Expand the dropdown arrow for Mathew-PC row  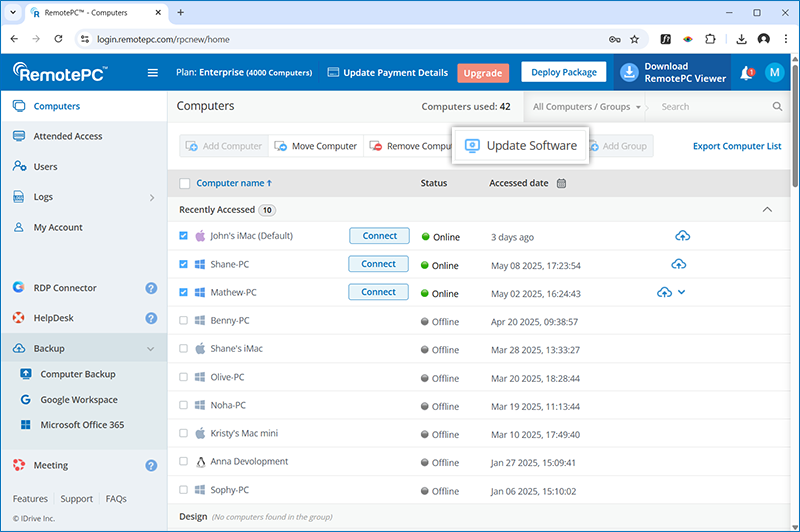click(x=682, y=292)
